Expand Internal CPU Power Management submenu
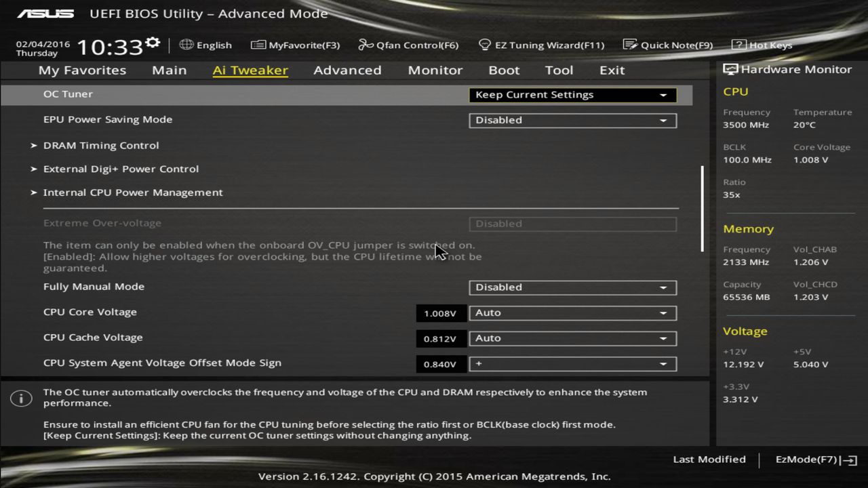 [133, 192]
